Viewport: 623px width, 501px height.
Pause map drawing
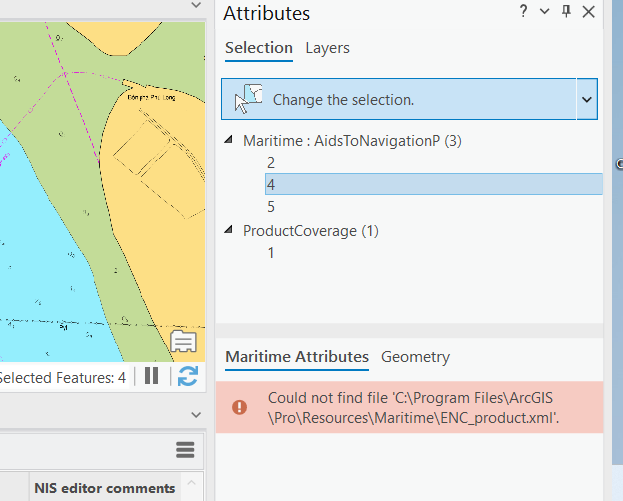click(152, 376)
